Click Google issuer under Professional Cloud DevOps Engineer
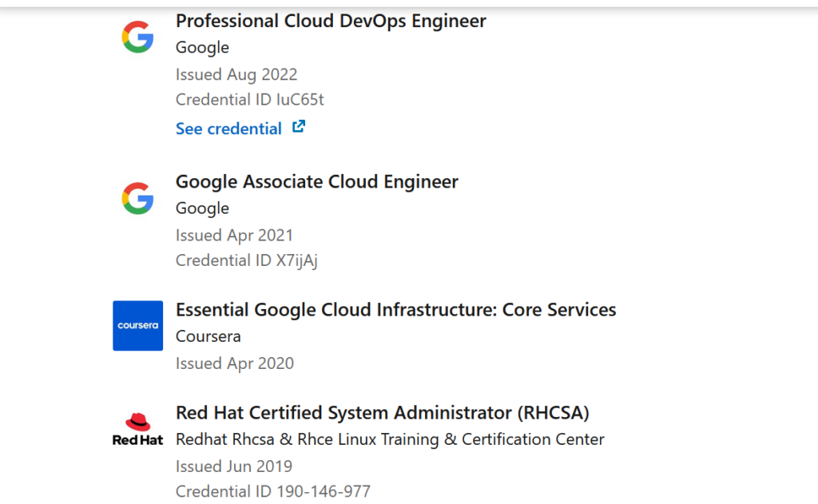The height and width of the screenshot is (504, 818). 202,47
